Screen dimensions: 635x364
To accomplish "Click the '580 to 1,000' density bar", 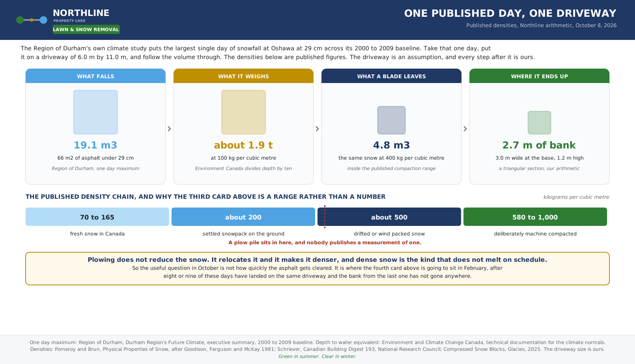I will coord(535,217).
